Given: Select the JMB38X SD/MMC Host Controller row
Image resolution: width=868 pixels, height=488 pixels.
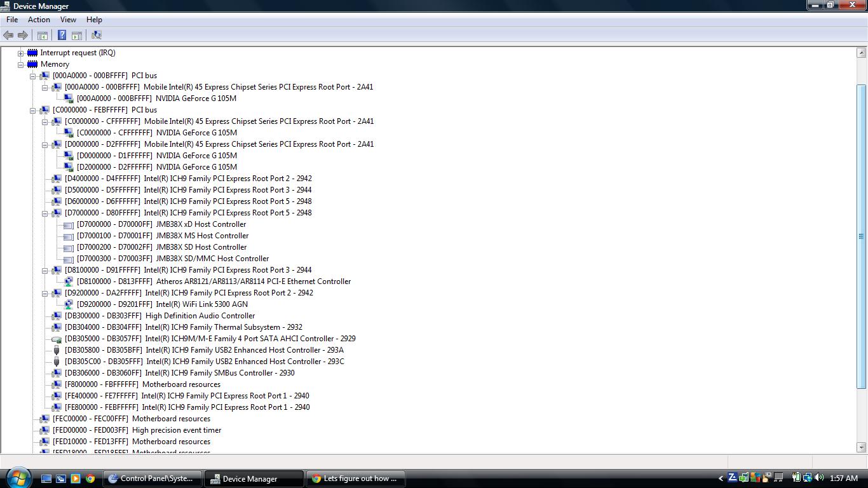Looking at the screenshot, I should [173, 259].
